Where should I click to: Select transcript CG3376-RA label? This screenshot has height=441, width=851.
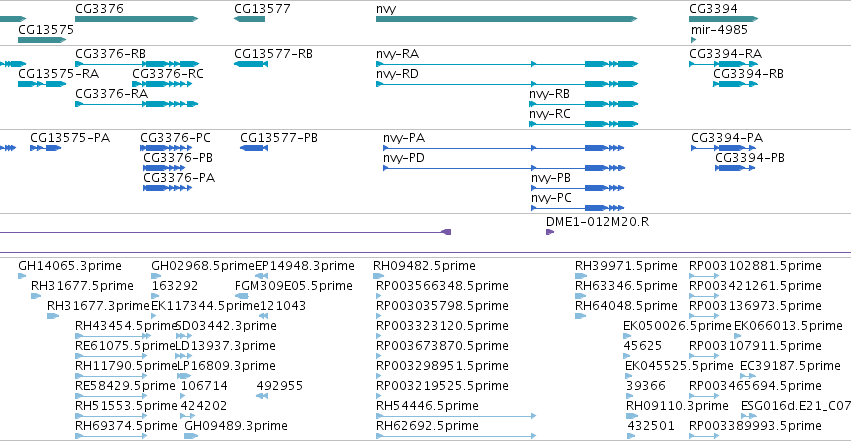tap(111, 94)
